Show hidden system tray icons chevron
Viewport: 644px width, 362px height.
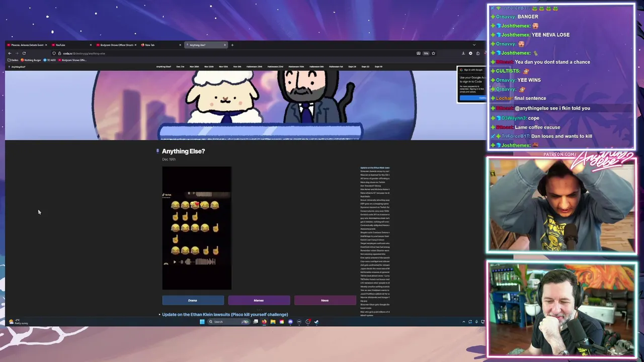coord(464,322)
